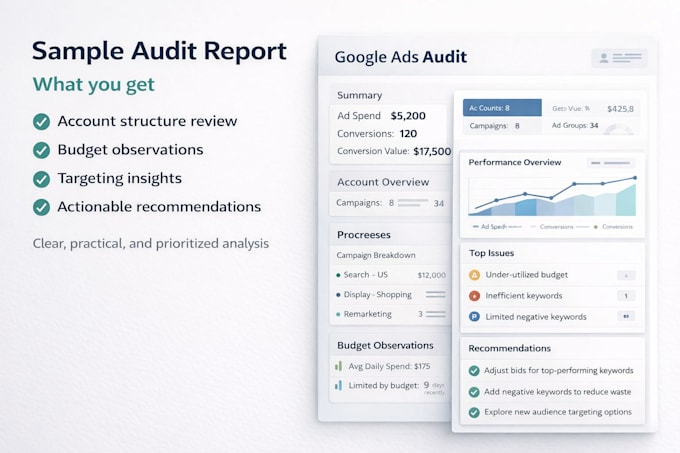This screenshot has width=680, height=453.
Task: Click the user profile icon in audit header
Action: pyautogui.click(x=604, y=58)
